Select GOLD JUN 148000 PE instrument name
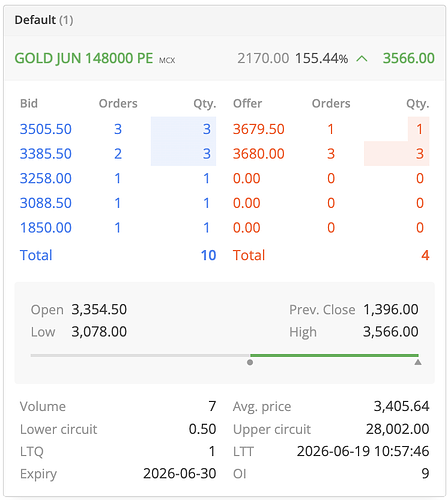Image resolution: width=448 pixels, height=500 pixels. pos(84,58)
